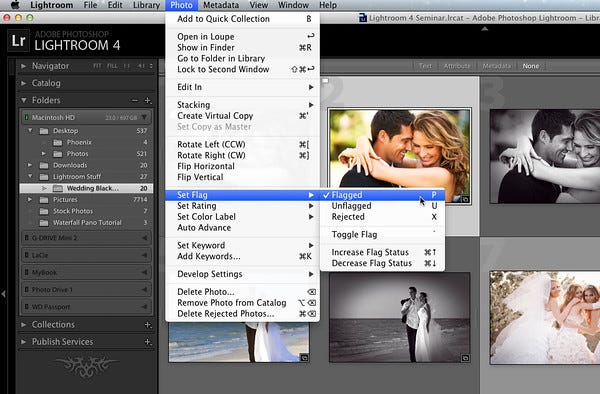Open the Library menu in the menu bar
Screen dimensions: 600x394
(146, 5)
